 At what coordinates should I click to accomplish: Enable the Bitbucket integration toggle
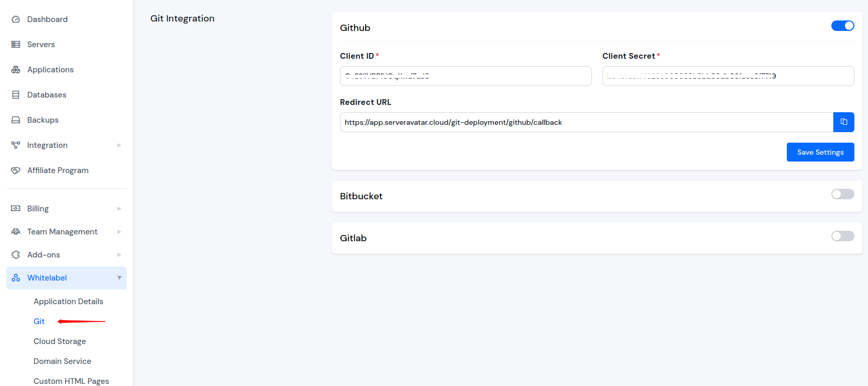842,194
